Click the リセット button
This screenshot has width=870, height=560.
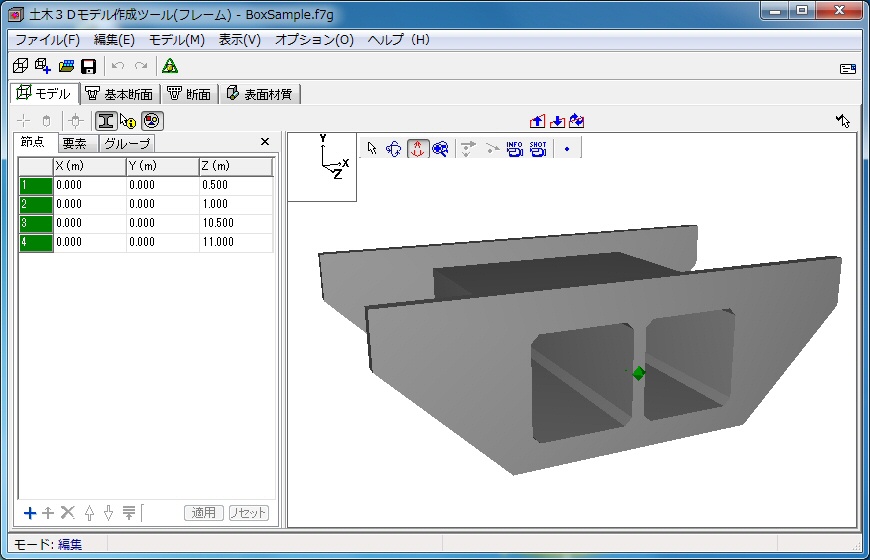(x=249, y=513)
